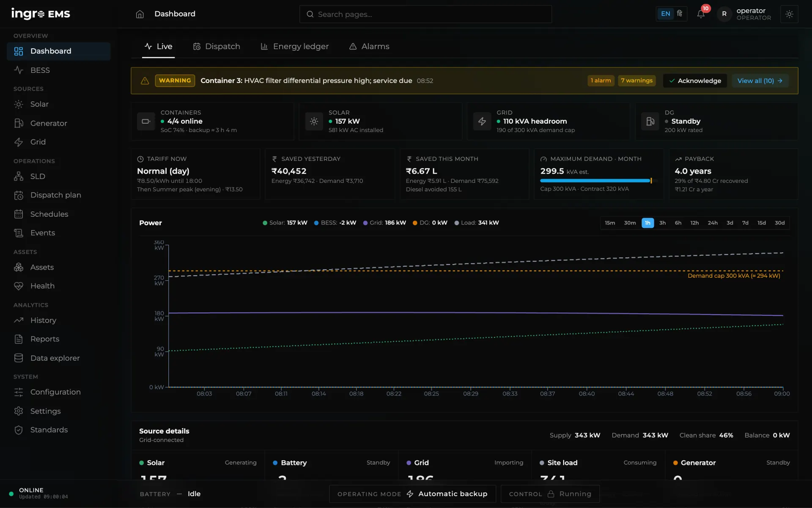Open the Health page
This screenshot has width=812, height=508.
[58, 286]
